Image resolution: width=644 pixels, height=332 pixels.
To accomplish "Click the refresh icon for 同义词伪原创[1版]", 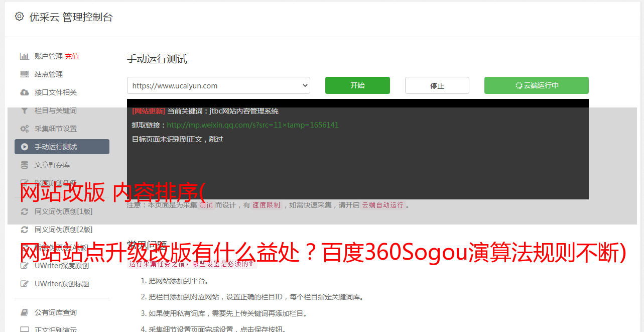I will [x=24, y=211].
